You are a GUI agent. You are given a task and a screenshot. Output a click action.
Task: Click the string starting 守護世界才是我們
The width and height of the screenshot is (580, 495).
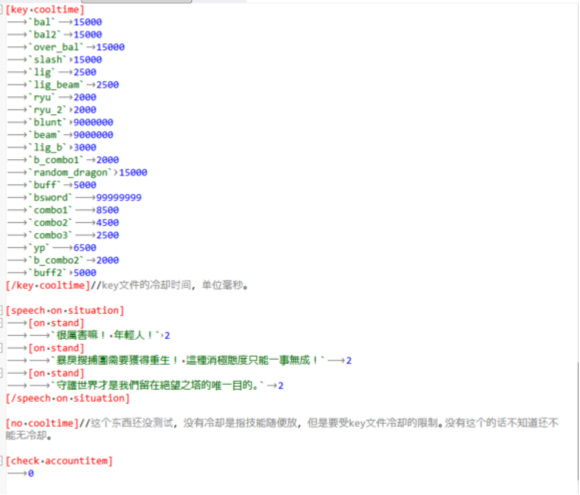(159, 386)
